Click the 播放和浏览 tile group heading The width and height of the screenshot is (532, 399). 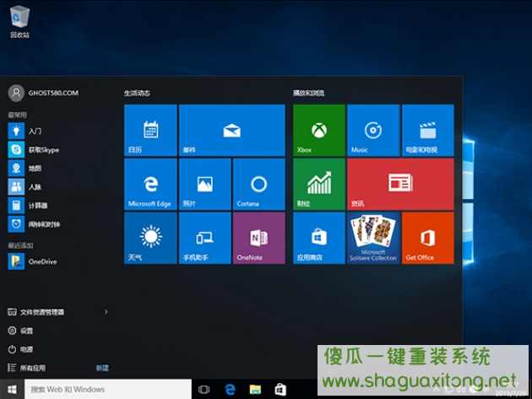309,93
